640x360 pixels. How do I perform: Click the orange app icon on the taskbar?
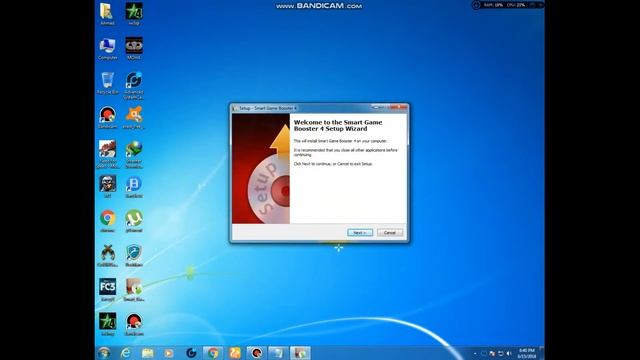click(x=235, y=353)
